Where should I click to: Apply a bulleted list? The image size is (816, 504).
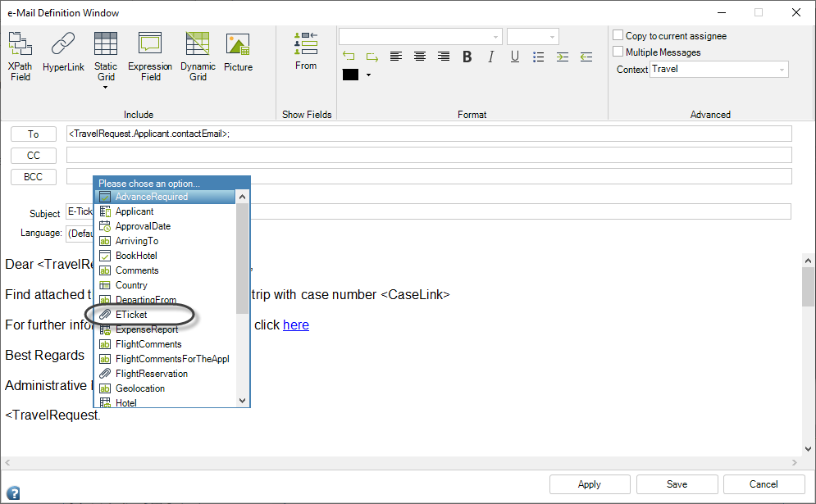point(539,57)
